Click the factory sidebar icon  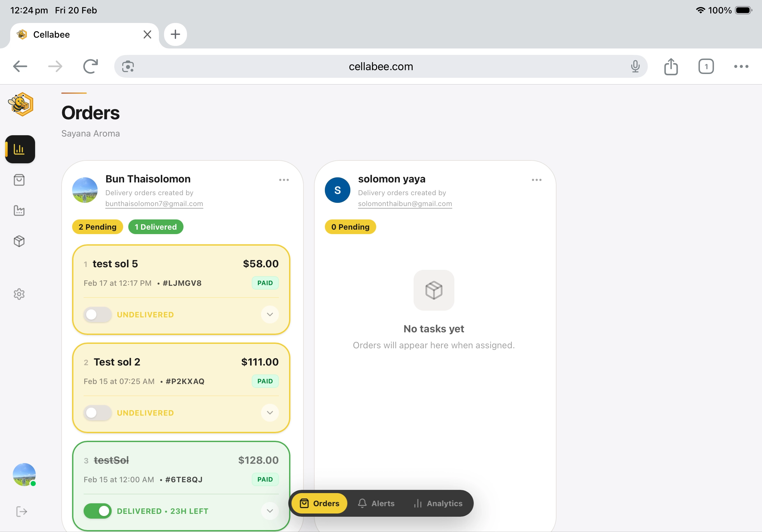click(x=19, y=211)
